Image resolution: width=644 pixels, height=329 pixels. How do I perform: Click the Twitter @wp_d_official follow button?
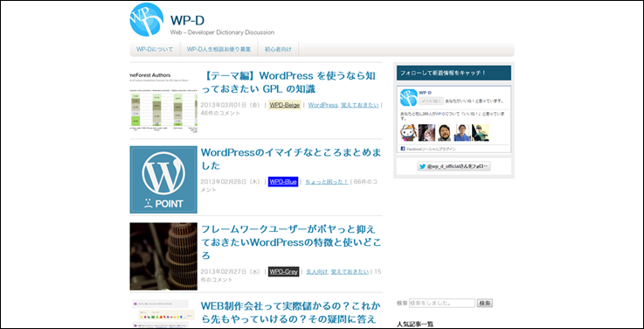point(454,166)
